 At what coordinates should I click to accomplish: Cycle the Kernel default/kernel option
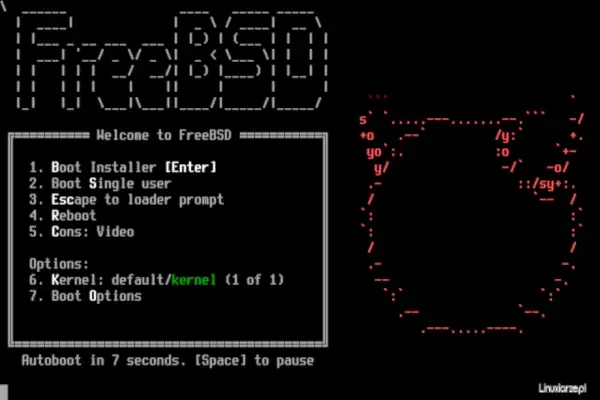click(x=157, y=280)
